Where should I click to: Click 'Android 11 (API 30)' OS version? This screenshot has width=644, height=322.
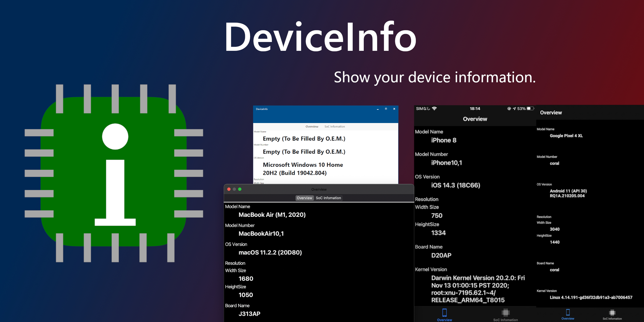coord(568,191)
